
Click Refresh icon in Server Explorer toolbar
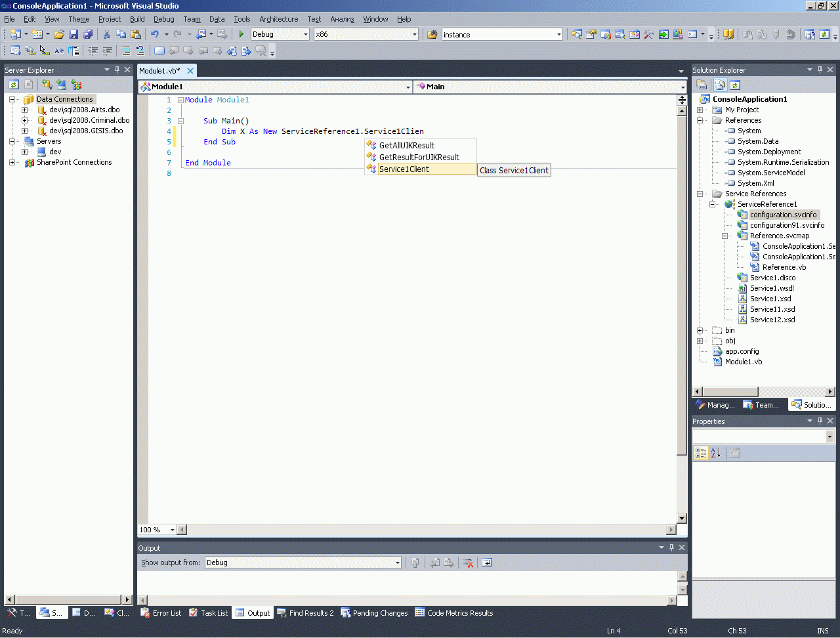14,85
